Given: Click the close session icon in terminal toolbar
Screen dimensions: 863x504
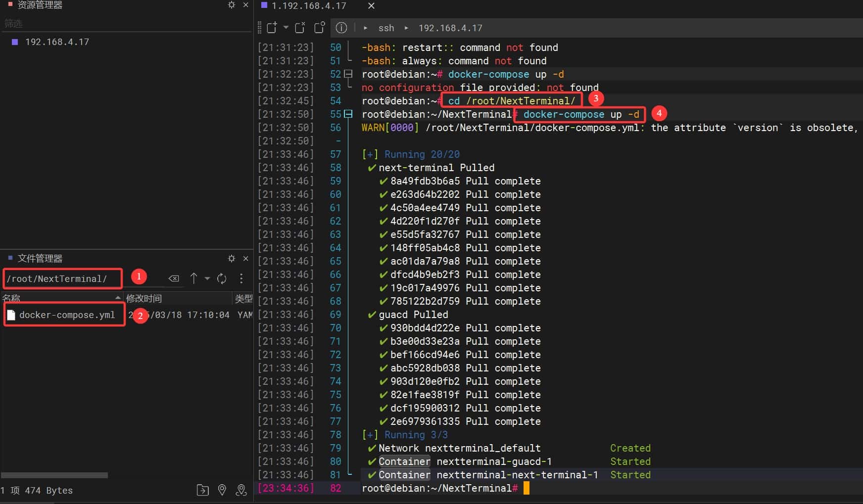Looking at the screenshot, I should click(300, 28).
